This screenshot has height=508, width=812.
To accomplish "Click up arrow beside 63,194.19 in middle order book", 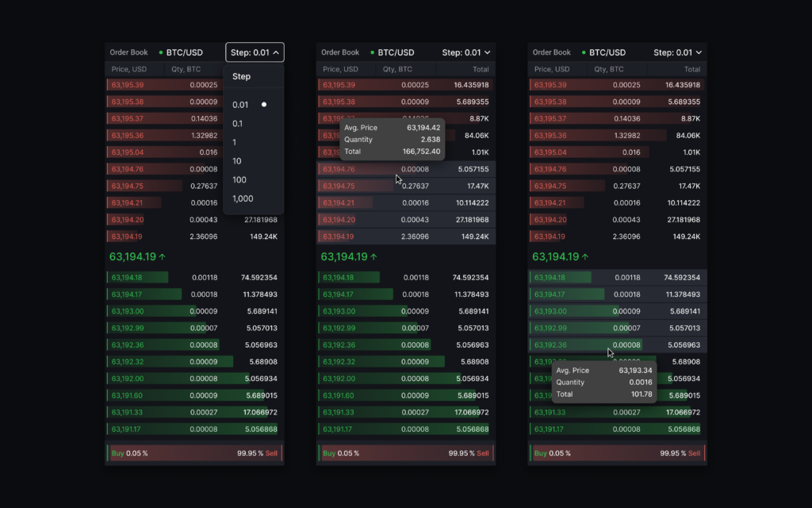I will tap(374, 256).
